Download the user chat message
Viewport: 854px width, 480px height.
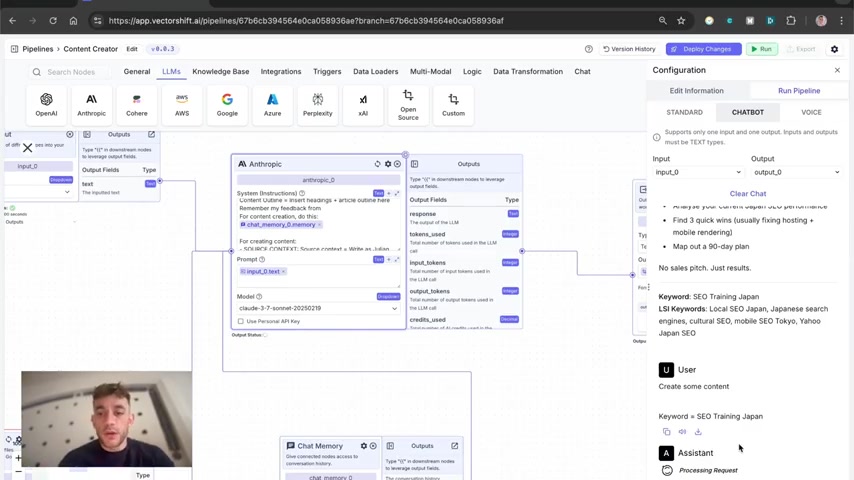(x=698, y=432)
